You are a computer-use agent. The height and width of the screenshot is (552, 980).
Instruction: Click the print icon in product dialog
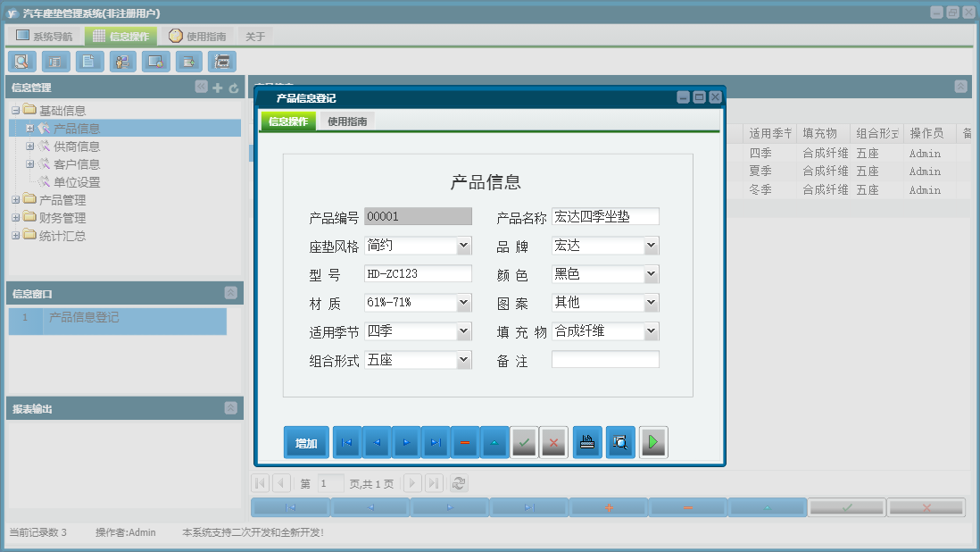coord(587,443)
